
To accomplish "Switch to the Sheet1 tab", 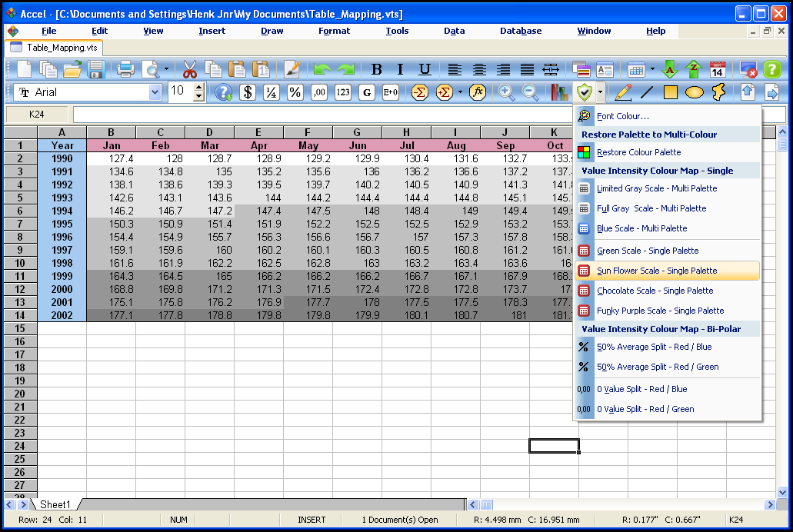I will tap(55, 504).
